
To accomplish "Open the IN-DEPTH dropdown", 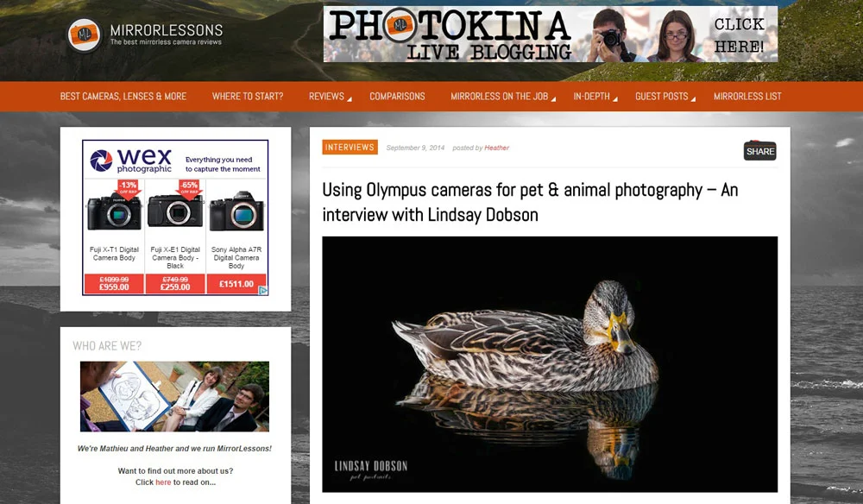I will click(x=591, y=97).
